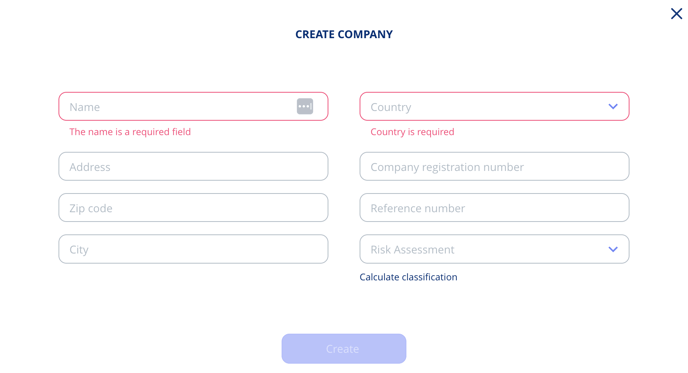
Task: Open the Calculate classification link
Action: (x=408, y=277)
